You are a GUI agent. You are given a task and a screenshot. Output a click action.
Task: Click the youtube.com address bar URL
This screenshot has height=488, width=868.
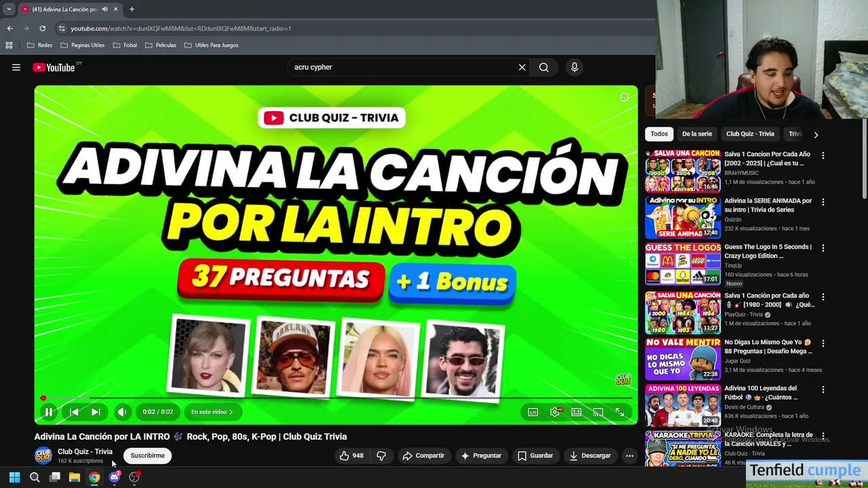[181, 28]
